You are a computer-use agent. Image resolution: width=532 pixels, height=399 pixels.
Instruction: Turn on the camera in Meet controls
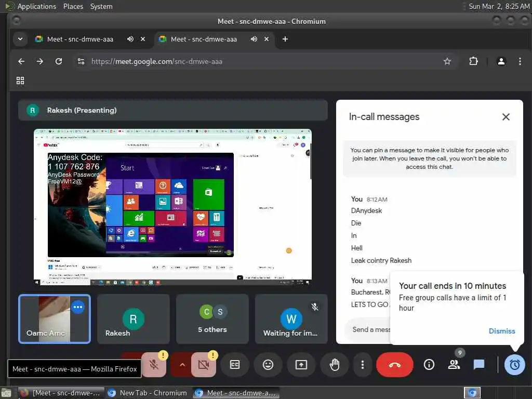(204, 365)
